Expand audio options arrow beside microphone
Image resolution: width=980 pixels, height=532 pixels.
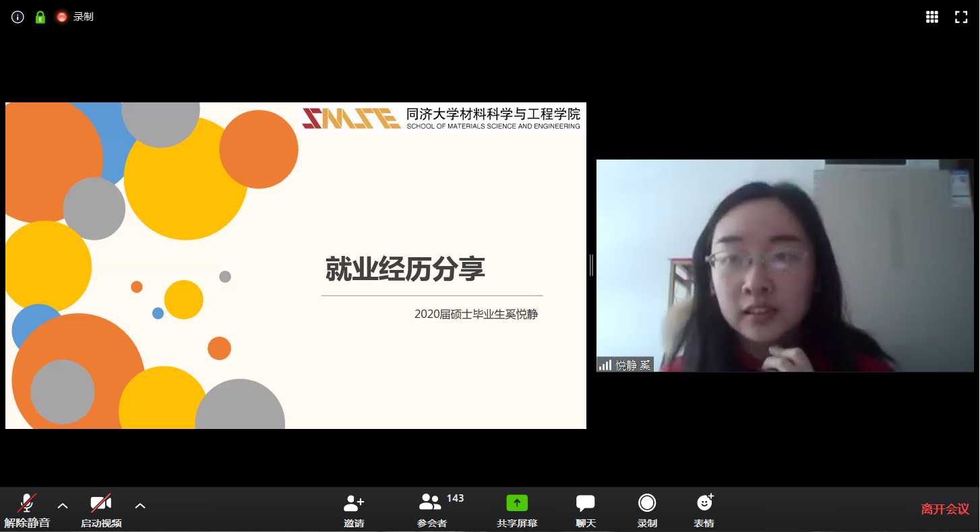click(63, 505)
